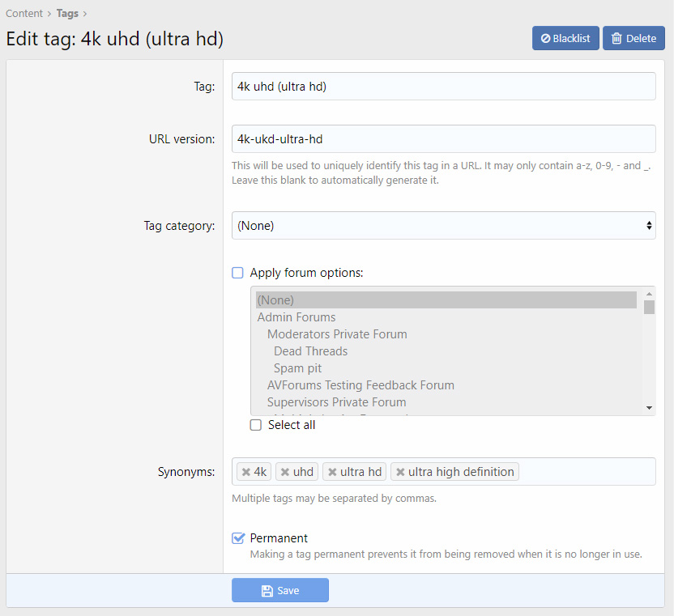
Task: Click into the Tag name field
Action: 443,87
